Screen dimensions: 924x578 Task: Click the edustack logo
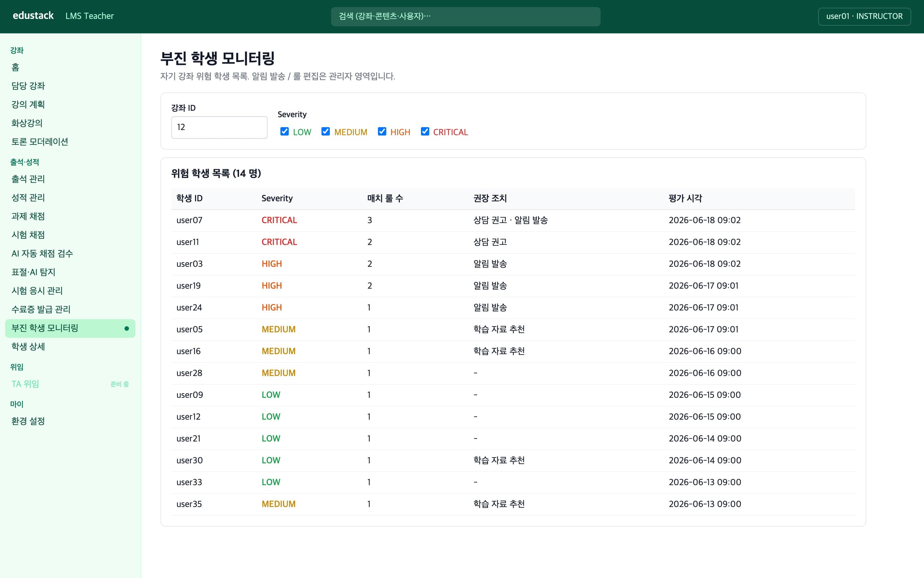[33, 16]
